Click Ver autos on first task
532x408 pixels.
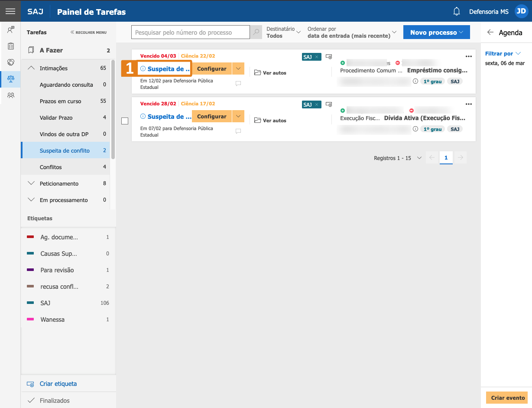[270, 73]
